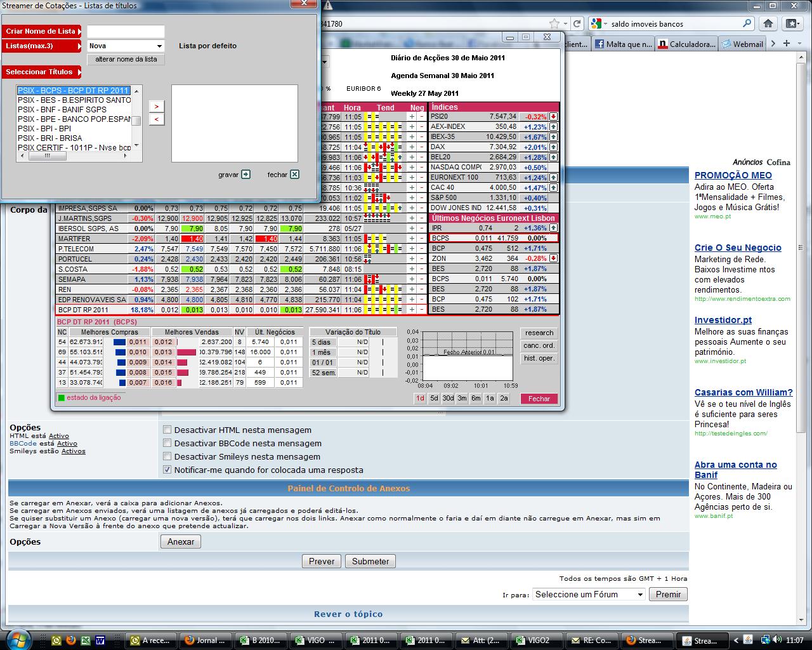Launch Firefox from the quick launch bar

click(71, 640)
